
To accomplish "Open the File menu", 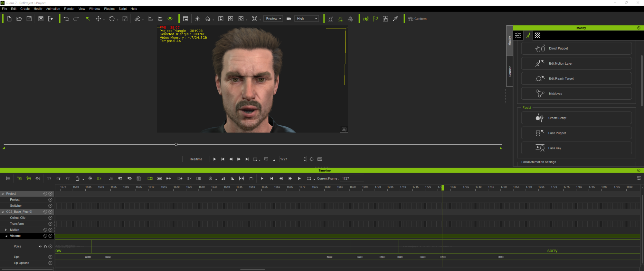I will click(5, 9).
